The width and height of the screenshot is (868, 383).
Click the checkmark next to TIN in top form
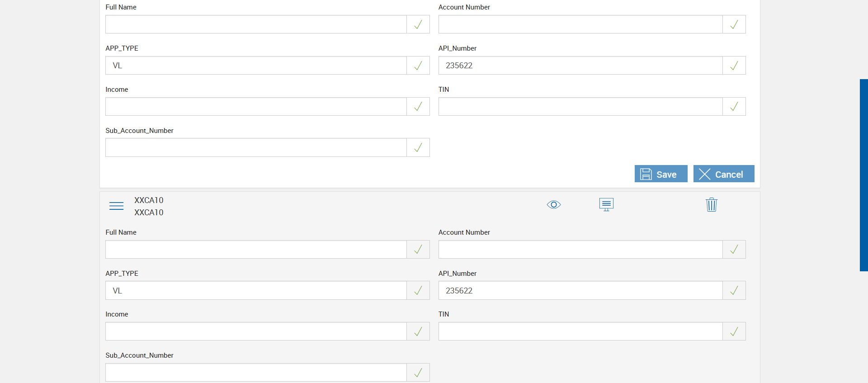point(734,107)
